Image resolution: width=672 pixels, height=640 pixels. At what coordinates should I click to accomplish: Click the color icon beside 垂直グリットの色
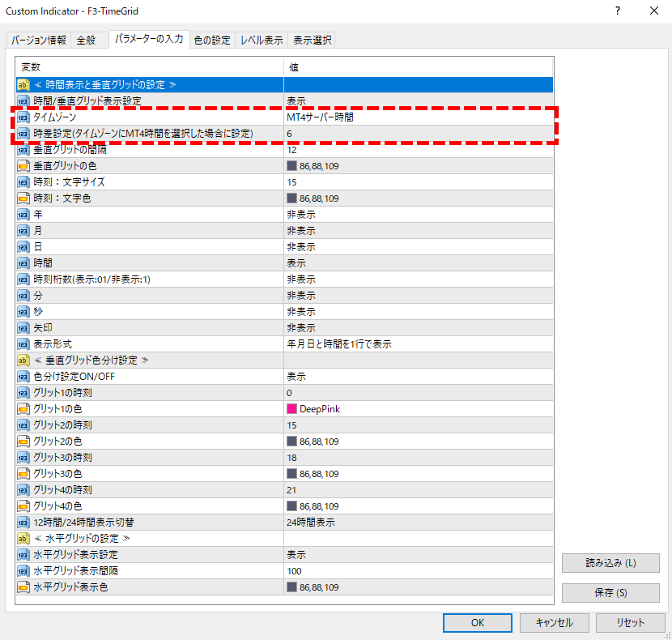coord(23,166)
